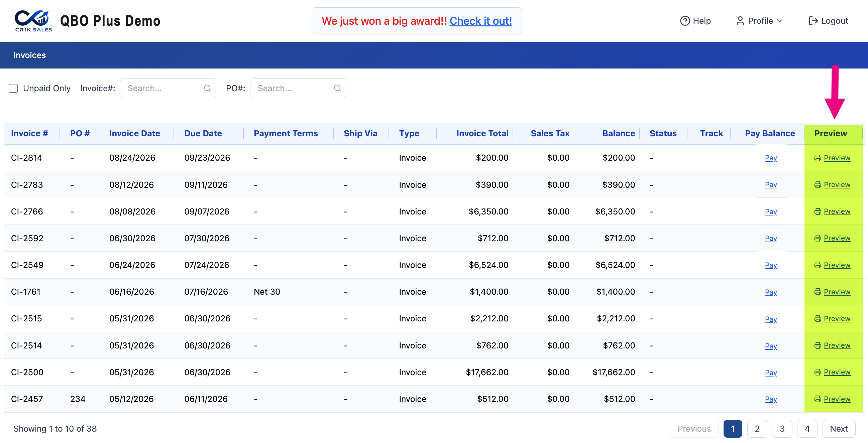The image size is (868, 443).
Task: Go to page 4 of invoices
Action: tap(807, 429)
